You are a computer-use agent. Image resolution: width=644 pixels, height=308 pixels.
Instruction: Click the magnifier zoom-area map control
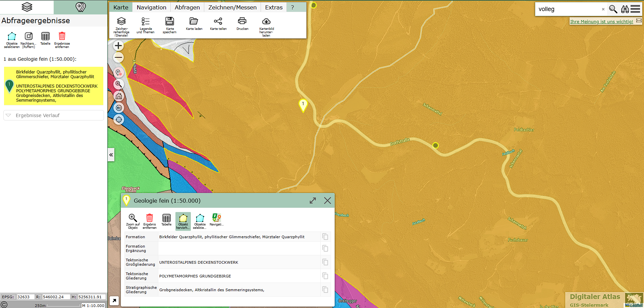(119, 84)
